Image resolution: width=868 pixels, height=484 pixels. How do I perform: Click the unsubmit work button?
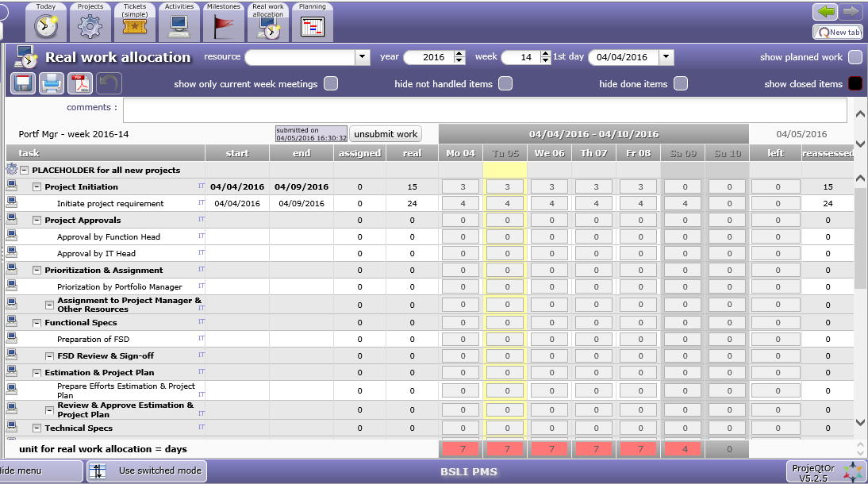[x=386, y=134]
